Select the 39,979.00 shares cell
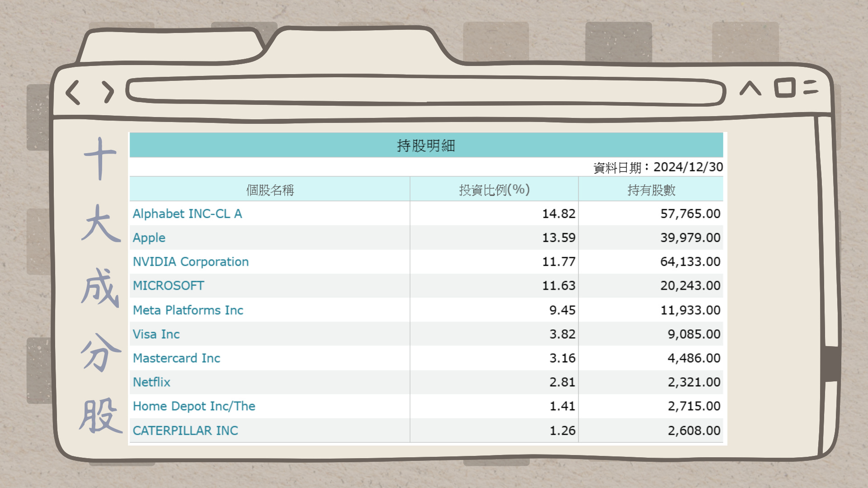 point(651,238)
